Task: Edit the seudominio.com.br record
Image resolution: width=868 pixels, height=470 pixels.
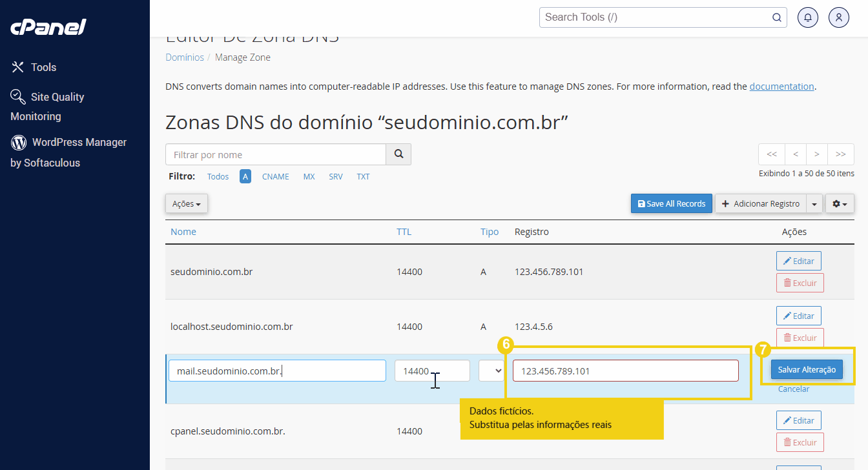Action: 799,261
